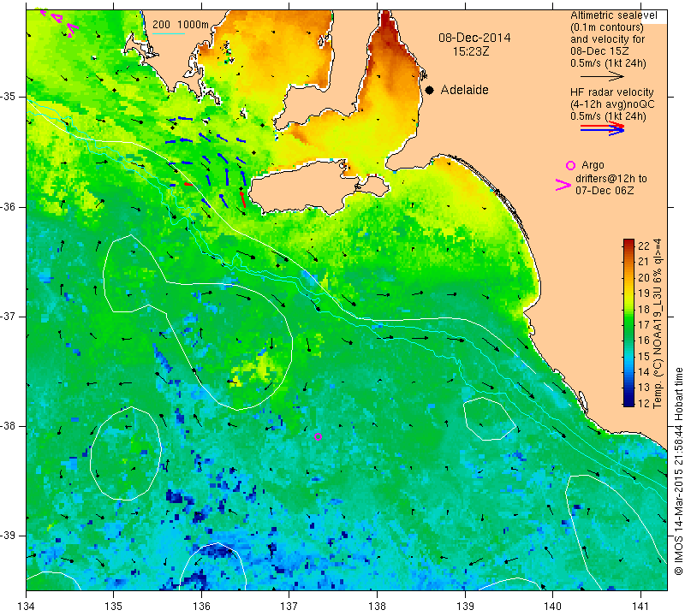Click the (4-12h avg)noQC legend text
Image resolution: width=685 pixels, height=616 pixels.
tap(612, 104)
